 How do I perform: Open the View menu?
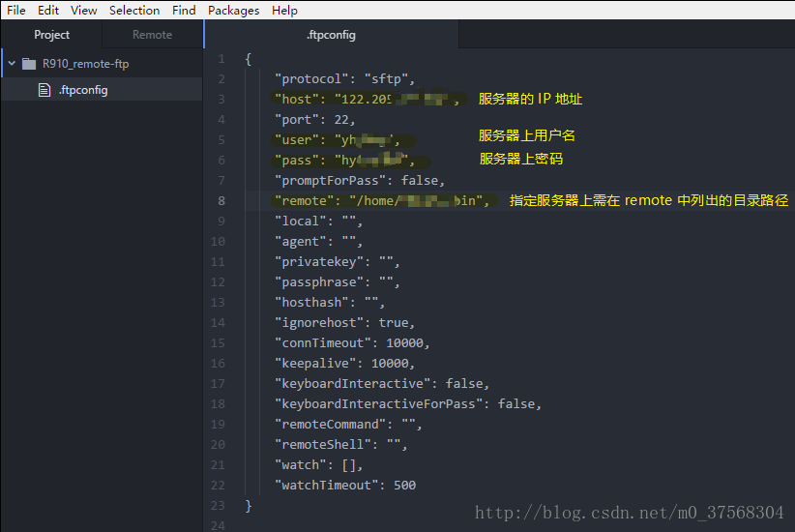pos(83,10)
